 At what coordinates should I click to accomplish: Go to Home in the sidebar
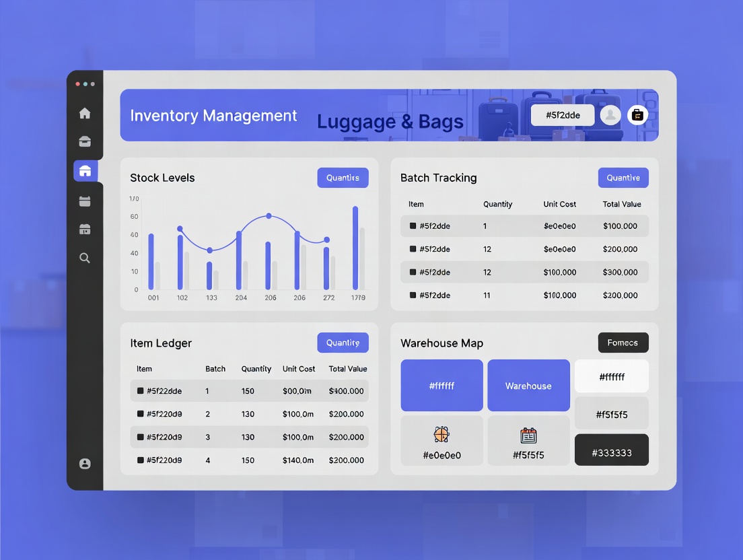[85, 113]
